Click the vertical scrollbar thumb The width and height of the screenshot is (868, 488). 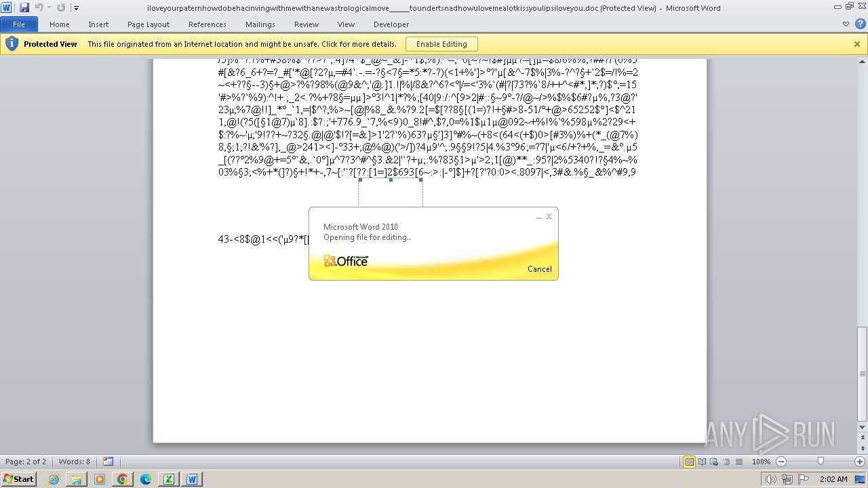863,373
